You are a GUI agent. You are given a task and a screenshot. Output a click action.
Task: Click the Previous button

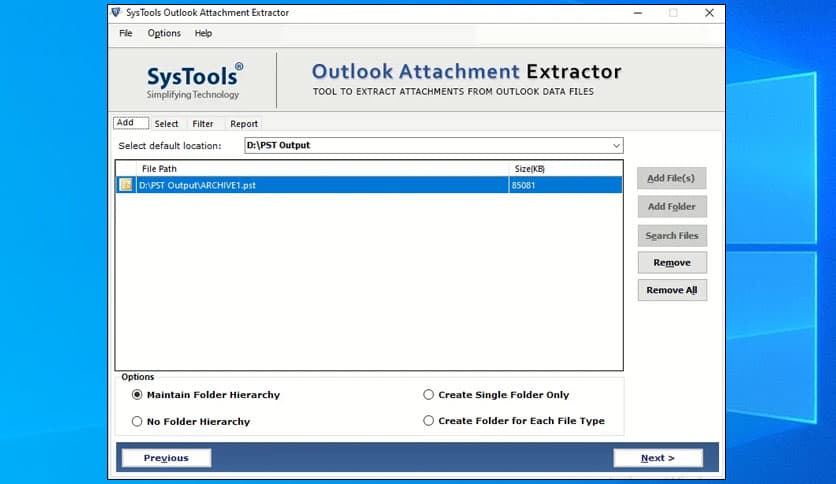[166, 458]
